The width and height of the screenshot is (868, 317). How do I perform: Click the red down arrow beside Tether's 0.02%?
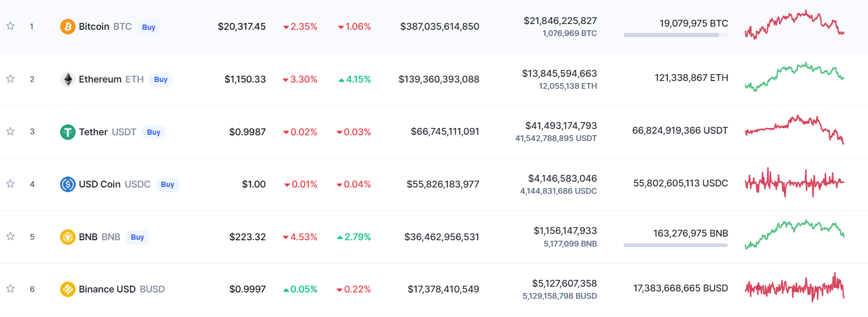(286, 132)
